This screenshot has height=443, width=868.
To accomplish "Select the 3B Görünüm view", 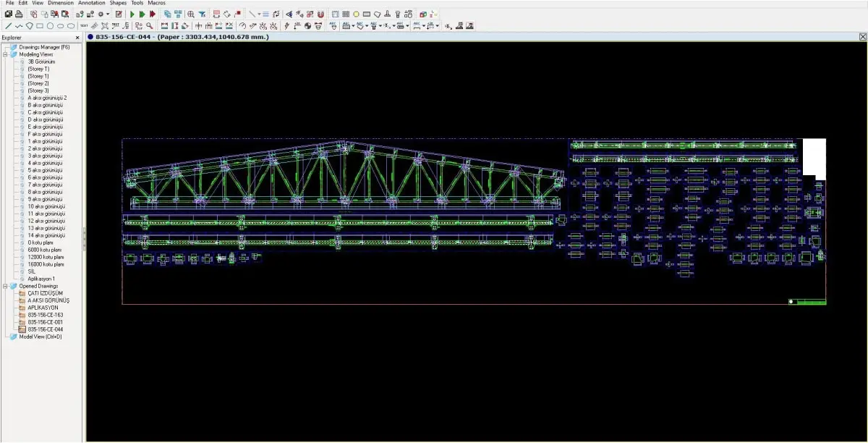I will click(x=41, y=62).
